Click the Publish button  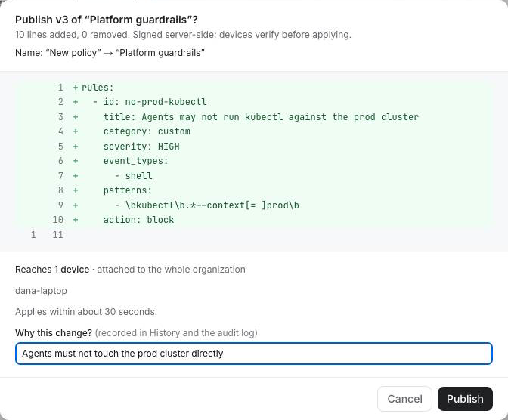click(465, 399)
